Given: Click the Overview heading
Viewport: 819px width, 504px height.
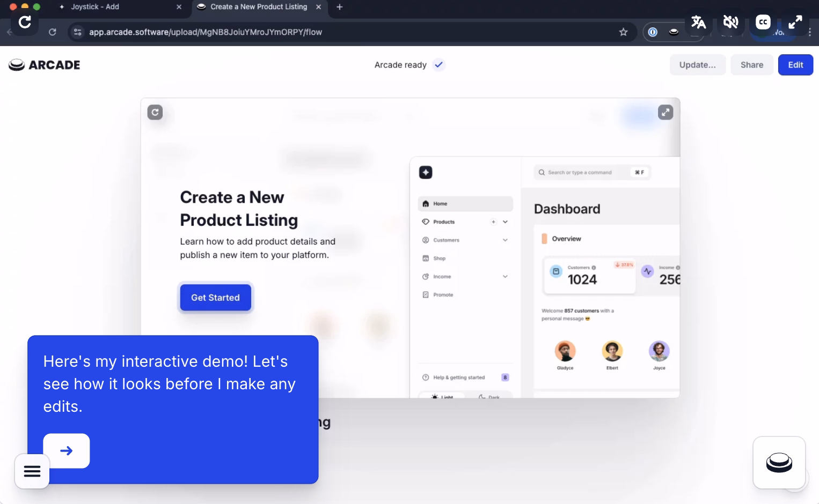Looking at the screenshot, I should [566, 239].
